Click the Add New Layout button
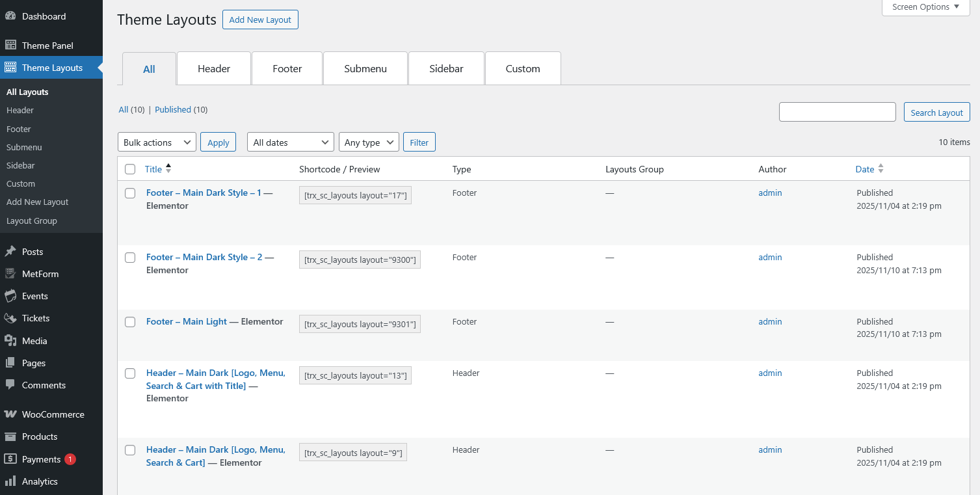 tap(260, 20)
